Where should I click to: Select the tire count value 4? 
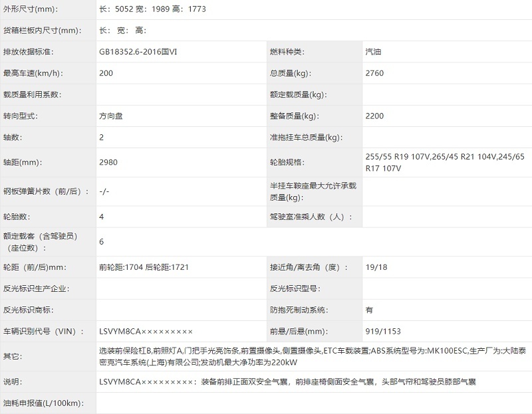pos(102,217)
